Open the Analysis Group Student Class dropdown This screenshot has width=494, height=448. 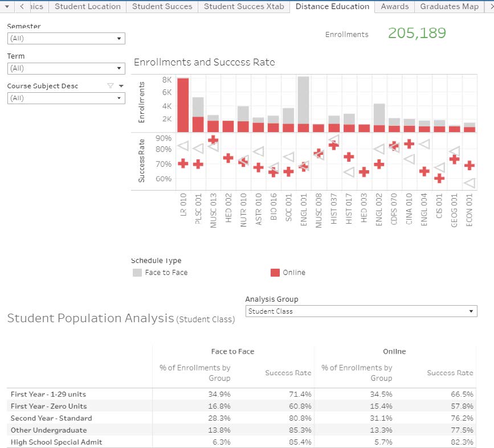tap(361, 311)
